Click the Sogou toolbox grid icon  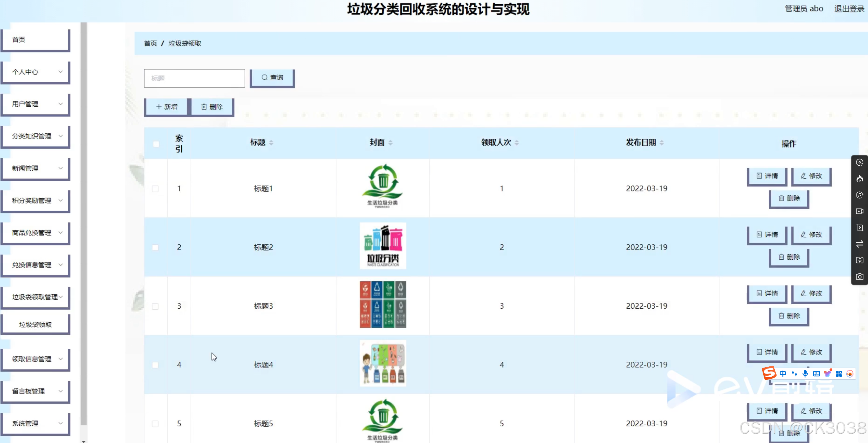click(839, 374)
